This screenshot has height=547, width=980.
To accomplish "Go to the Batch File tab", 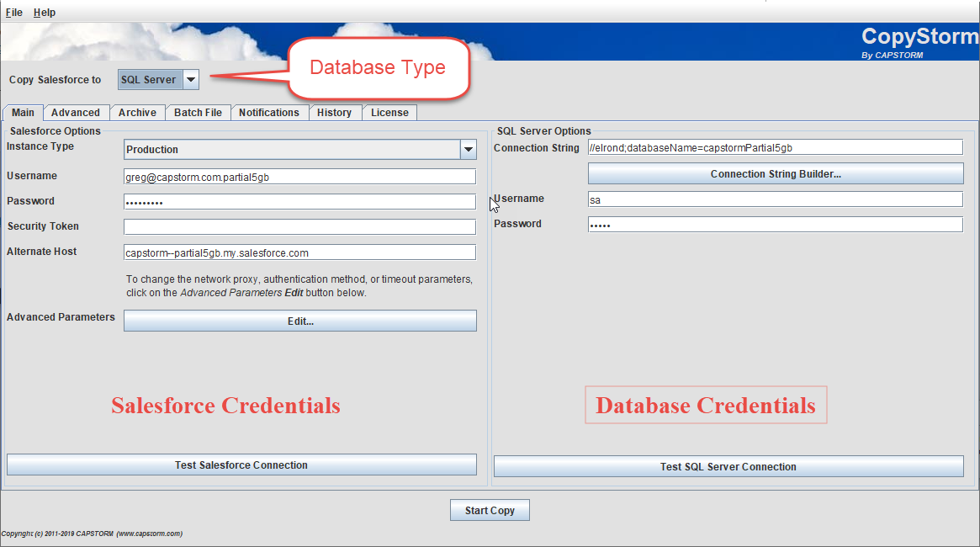I will click(199, 113).
